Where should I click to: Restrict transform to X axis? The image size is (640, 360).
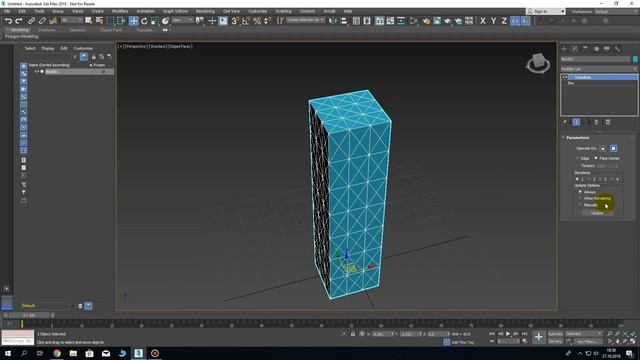pos(483,21)
